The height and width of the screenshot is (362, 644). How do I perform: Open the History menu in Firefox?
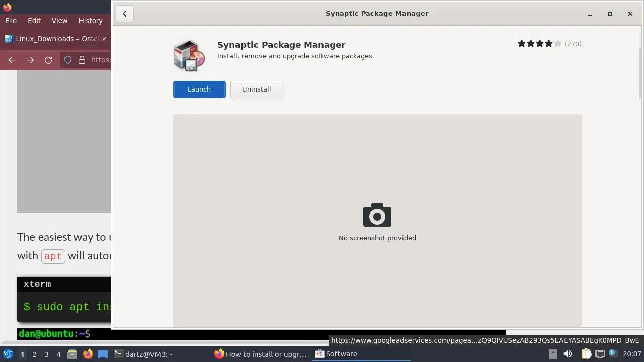tap(91, 21)
